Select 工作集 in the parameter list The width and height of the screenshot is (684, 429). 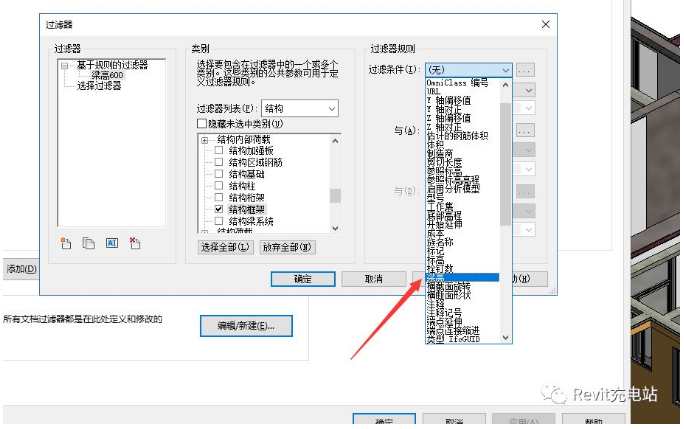tap(440, 206)
